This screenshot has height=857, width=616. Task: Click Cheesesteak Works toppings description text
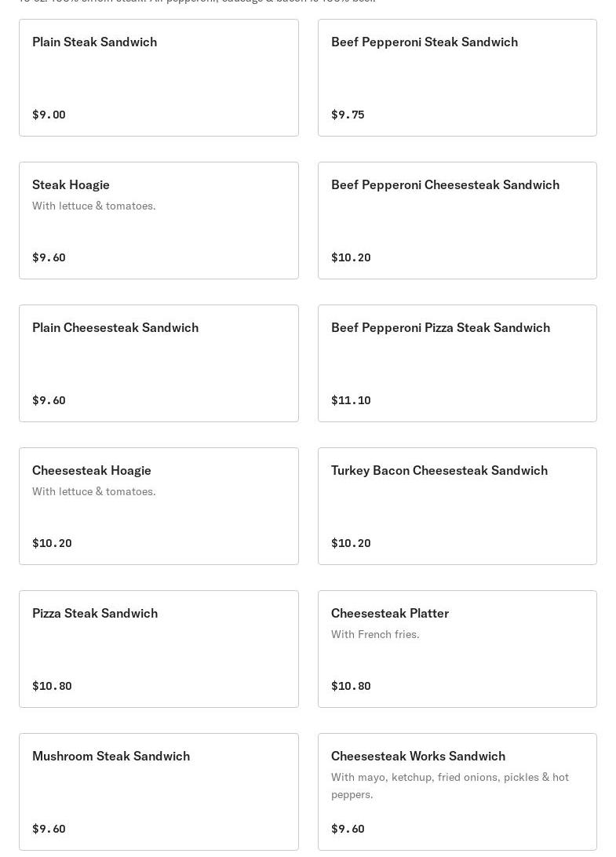pyautogui.click(x=450, y=785)
